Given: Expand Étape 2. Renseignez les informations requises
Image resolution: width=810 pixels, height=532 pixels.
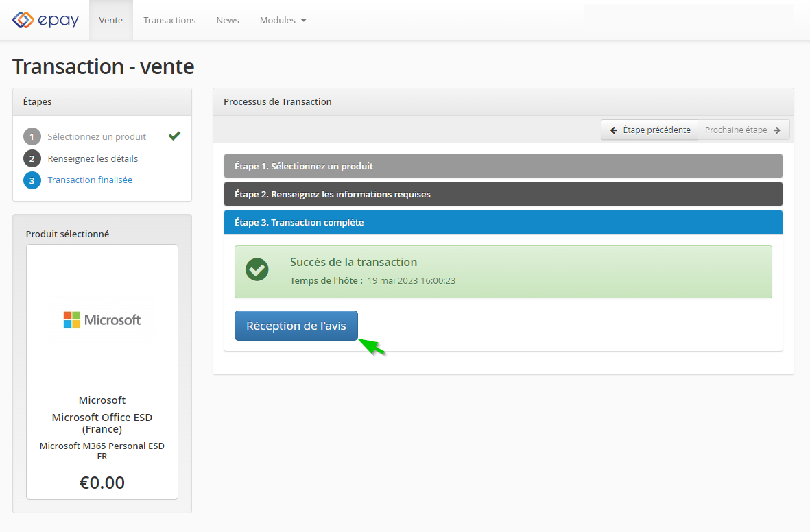Looking at the screenshot, I should [x=503, y=194].
